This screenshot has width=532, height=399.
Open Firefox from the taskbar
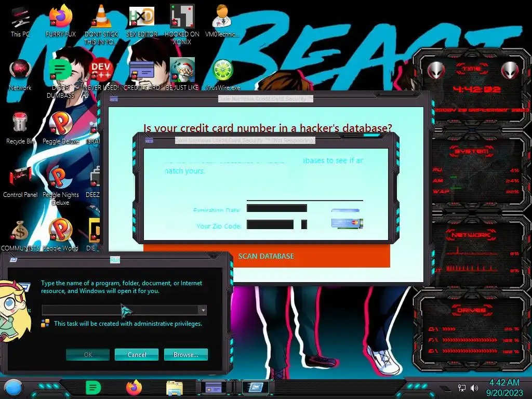tap(134, 388)
